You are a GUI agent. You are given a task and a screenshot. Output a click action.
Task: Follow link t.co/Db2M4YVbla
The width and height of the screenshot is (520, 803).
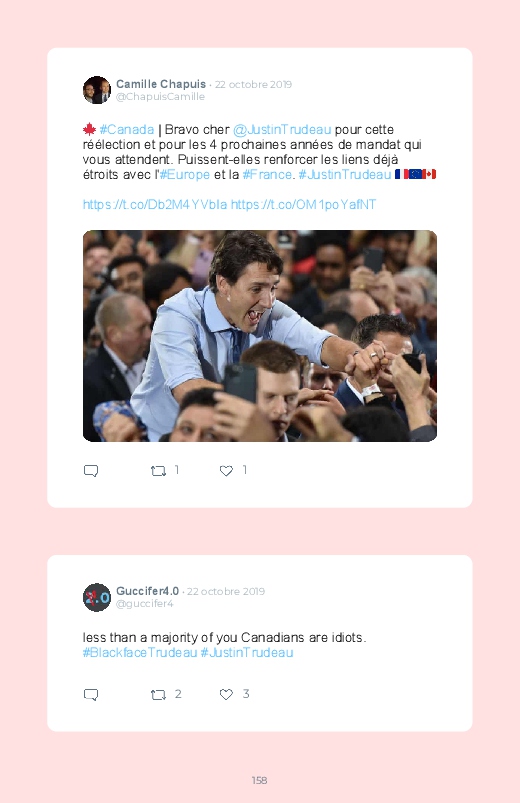(155, 205)
